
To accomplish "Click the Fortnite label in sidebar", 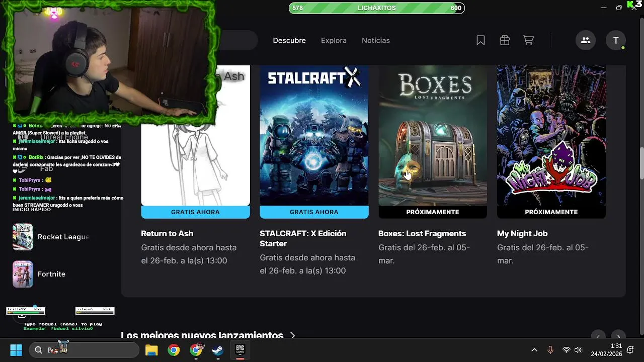I will coord(51,274).
